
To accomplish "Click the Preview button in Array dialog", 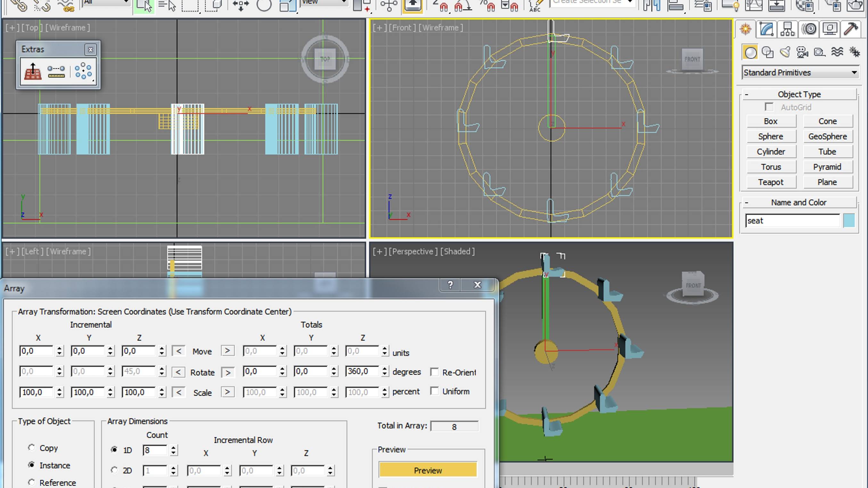I will tap(428, 470).
